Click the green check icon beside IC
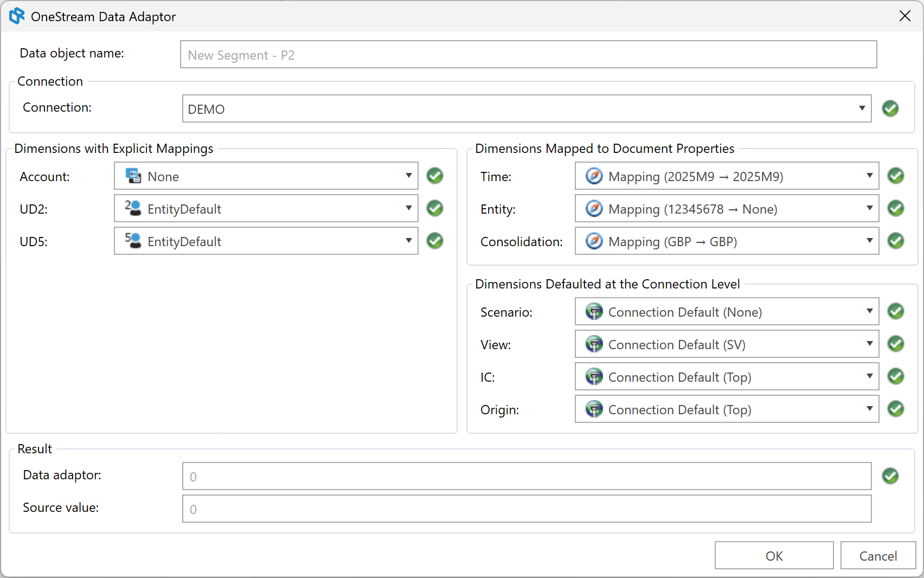This screenshot has height=578, width=924. tap(896, 376)
